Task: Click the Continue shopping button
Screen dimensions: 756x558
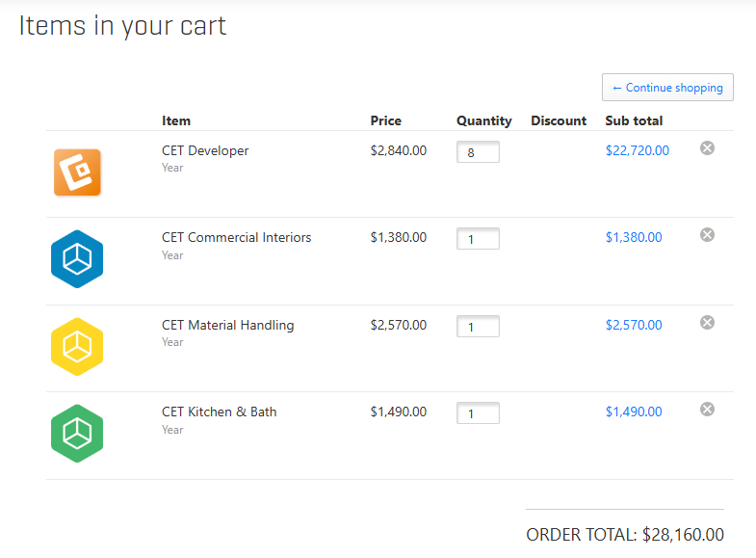Action: [667, 88]
